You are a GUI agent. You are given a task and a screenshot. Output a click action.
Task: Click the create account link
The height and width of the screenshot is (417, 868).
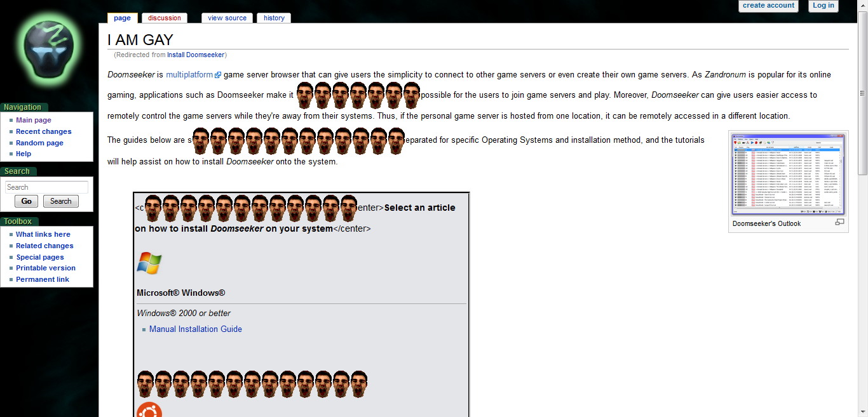click(x=768, y=6)
